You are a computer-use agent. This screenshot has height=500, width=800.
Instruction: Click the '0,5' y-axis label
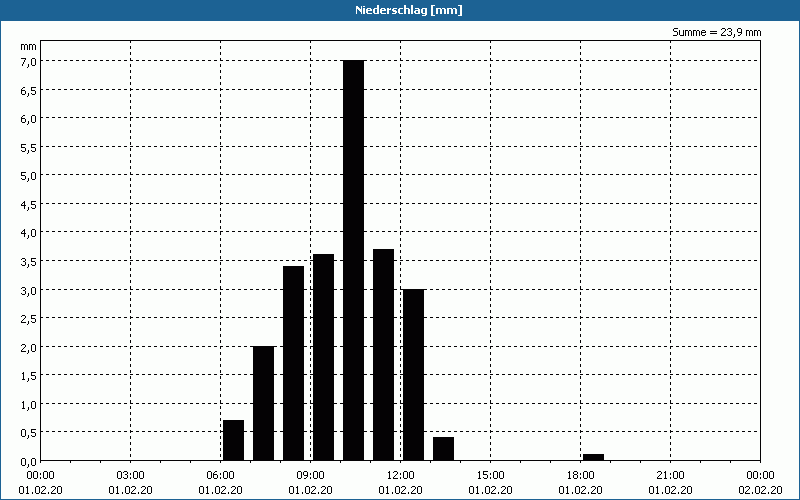pos(29,433)
